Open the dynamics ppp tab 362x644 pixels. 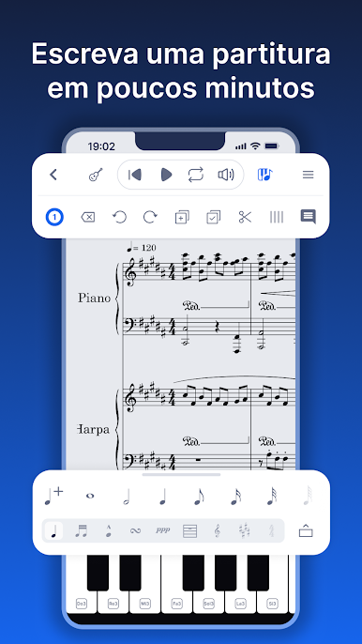162,530
